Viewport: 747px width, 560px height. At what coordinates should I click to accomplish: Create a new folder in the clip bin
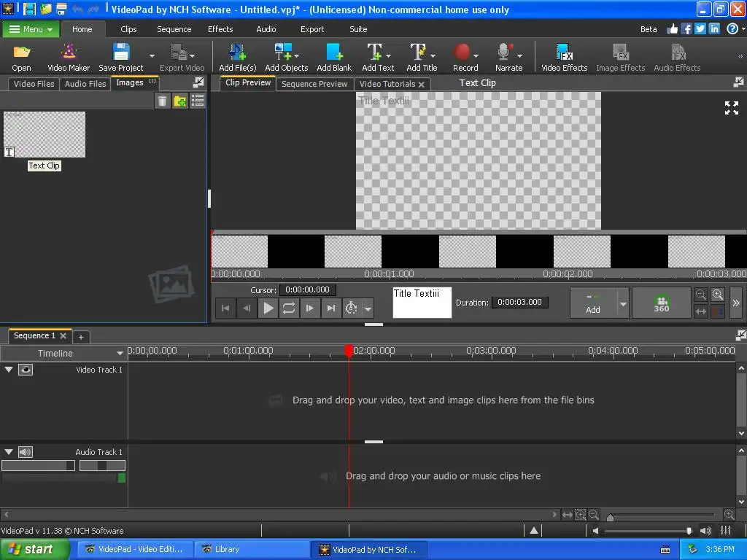click(x=180, y=101)
